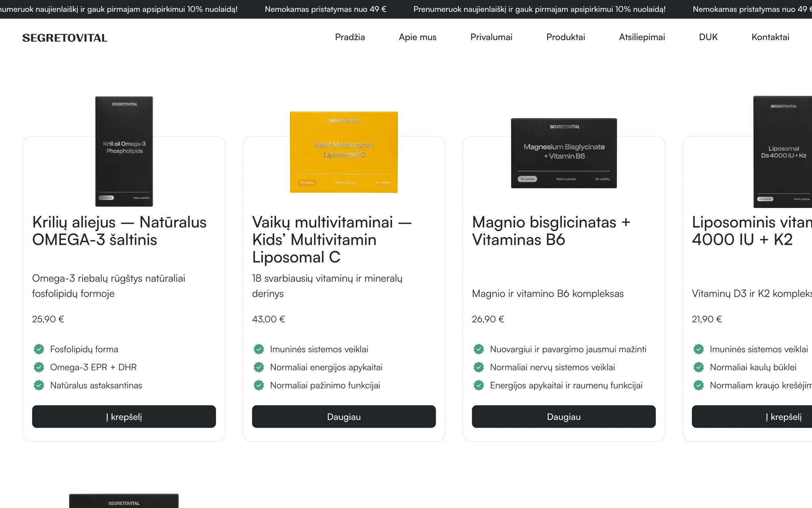Click the Omega-3 riebalų rūgštys description
812x508 pixels.
[108, 286]
